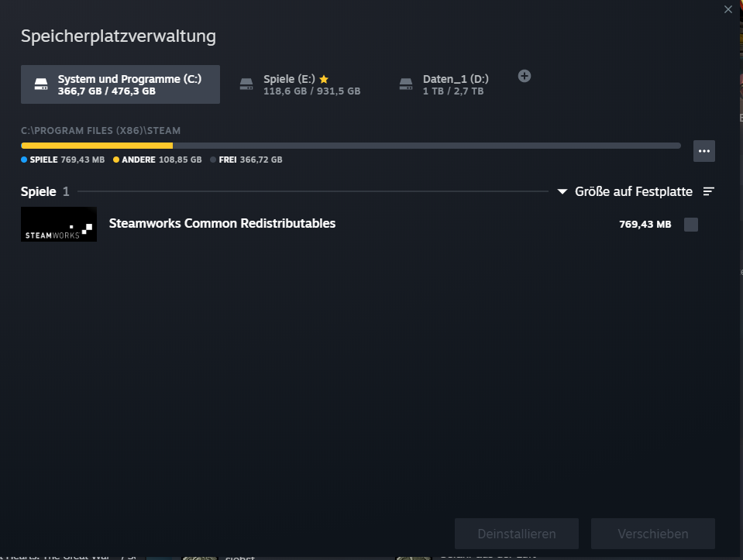Open the Daten_1 (D:) drive tab
The image size is (743, 560).
pyautogui.click(x=445, y=84)
